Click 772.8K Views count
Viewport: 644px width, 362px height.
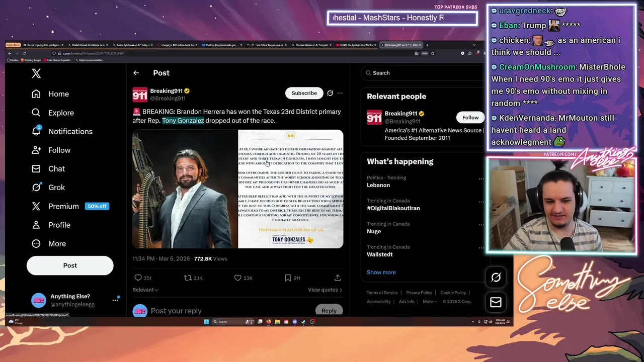point(210,258)
